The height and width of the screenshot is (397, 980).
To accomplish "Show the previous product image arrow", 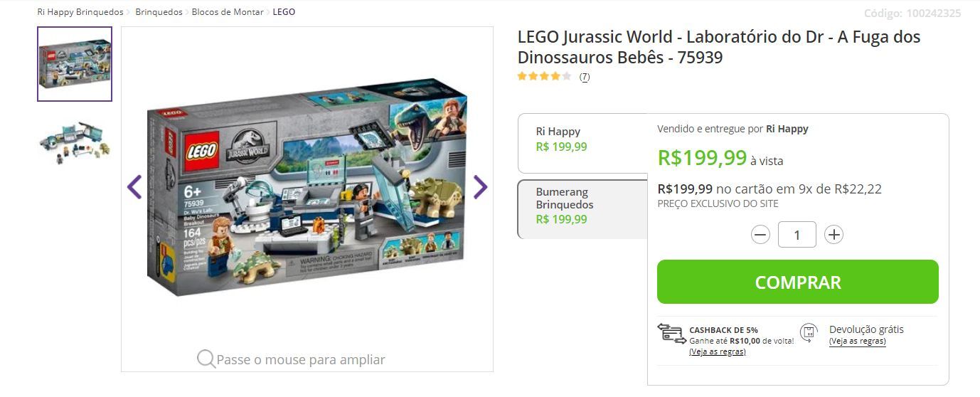I will pos(134,187).
